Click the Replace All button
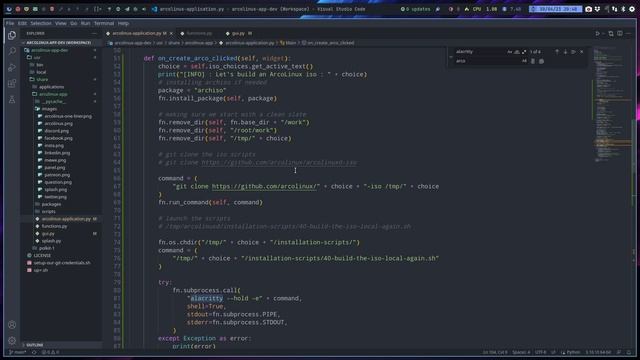The width and height of the screenshot is (640, 360). [x=541, y=61]
